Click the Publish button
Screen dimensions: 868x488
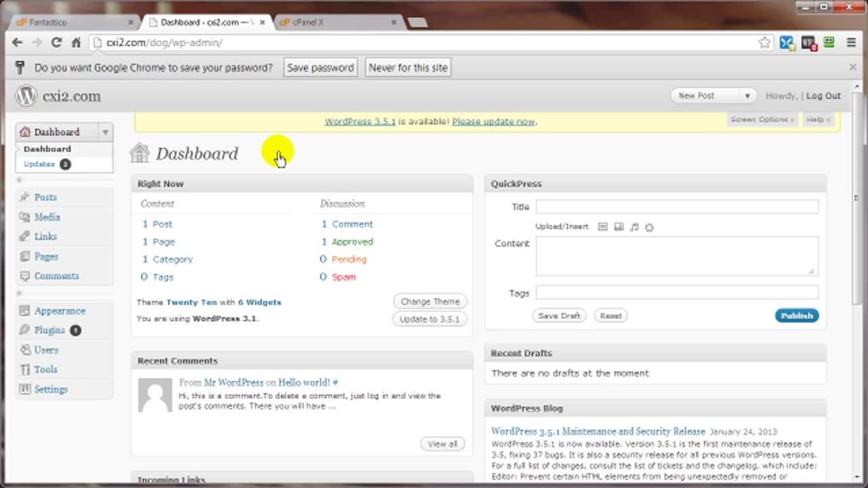[x=797, y=316]
